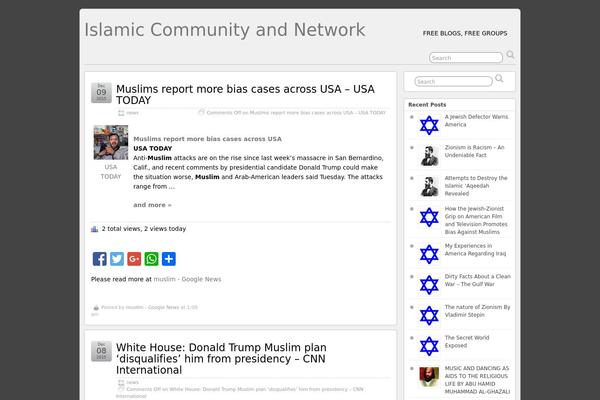Open the 'news' category of second post

[132, 382]
